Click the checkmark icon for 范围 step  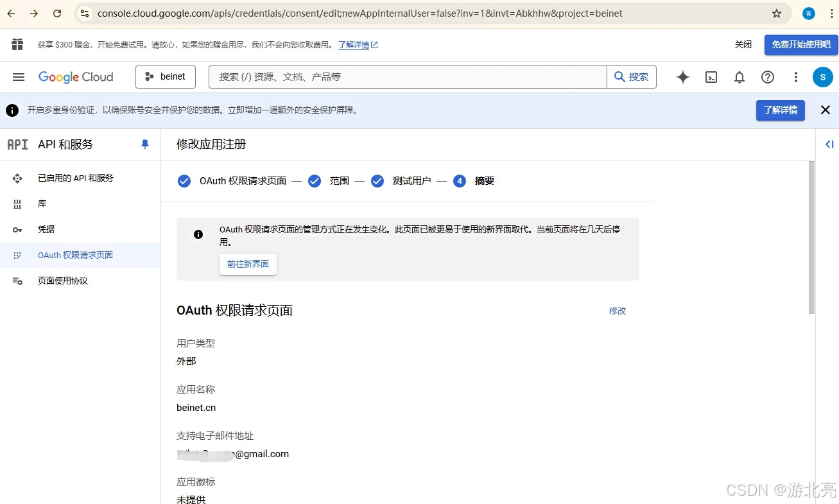click(x=315, y=181)
